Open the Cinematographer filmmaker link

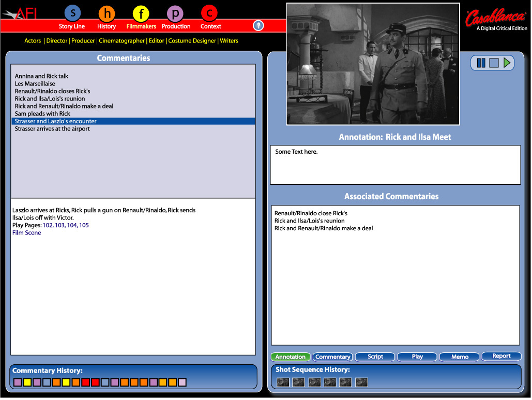(122, 41)
